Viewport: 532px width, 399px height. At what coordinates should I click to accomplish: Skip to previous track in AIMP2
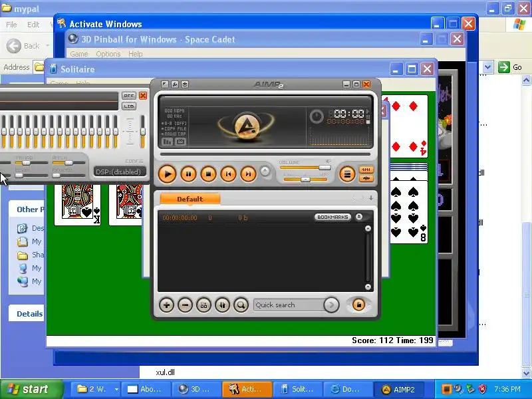tap(228, 174)
